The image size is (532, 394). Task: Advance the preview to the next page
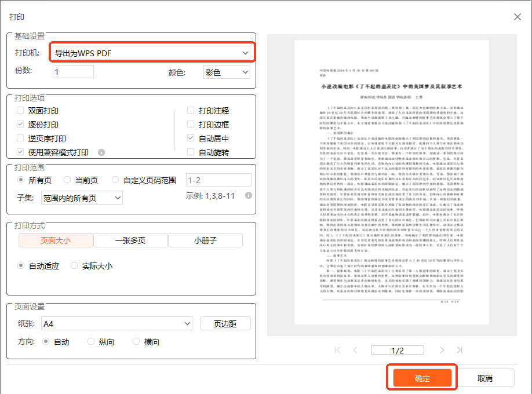pyautogui.click(x=442, y=350)
